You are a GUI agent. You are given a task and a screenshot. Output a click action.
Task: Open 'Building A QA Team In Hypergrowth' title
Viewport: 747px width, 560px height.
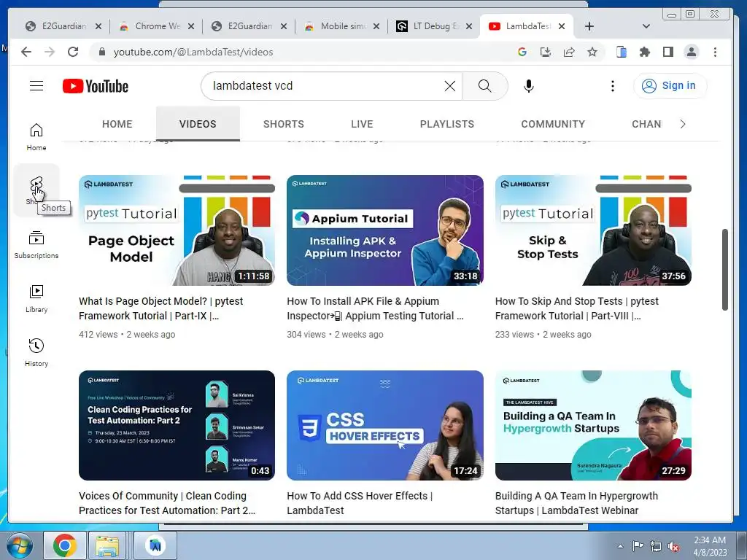coord(576,503)
